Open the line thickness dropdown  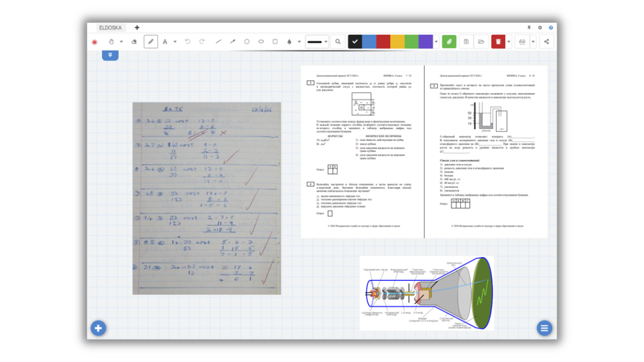317,42
